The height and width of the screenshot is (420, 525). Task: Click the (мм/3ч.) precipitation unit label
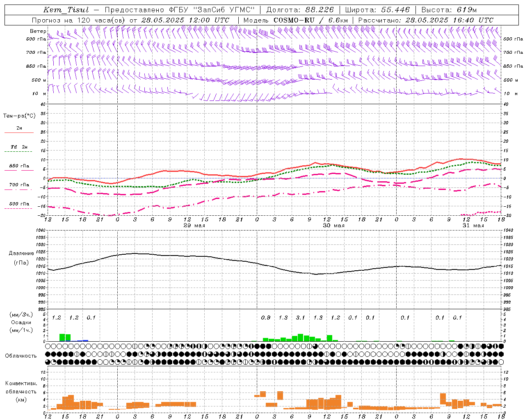tap(21, 315)
